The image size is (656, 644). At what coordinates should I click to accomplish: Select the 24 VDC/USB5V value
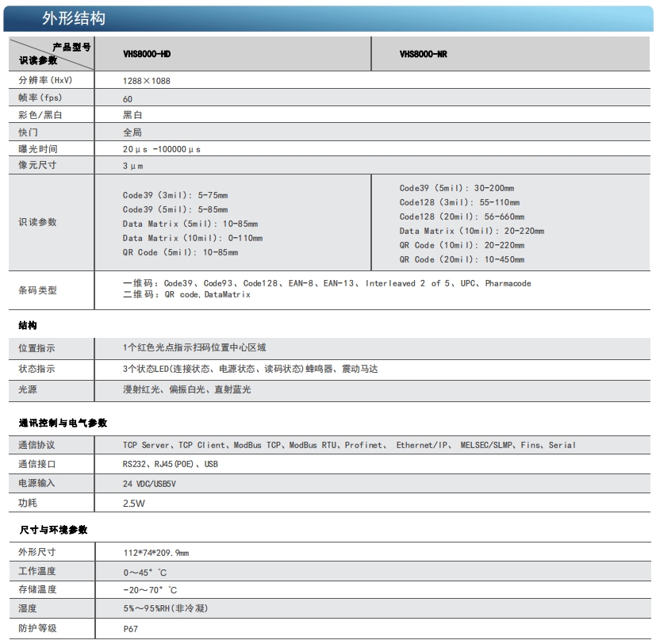(x=149, y=484)
